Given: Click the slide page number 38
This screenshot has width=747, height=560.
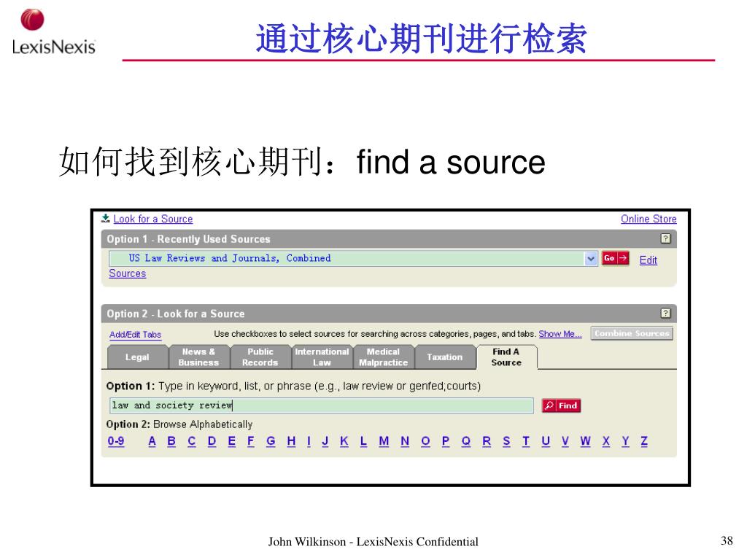Looking at the screenshot, I should coord(727,540).
